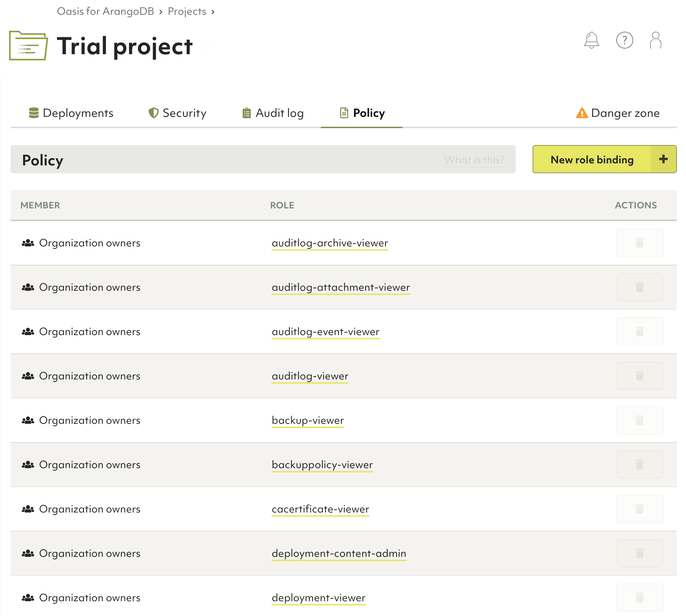Go to Oasis for ArangoDB breadcrumb
Screen dimensions: 686x616
coord(106,11)
